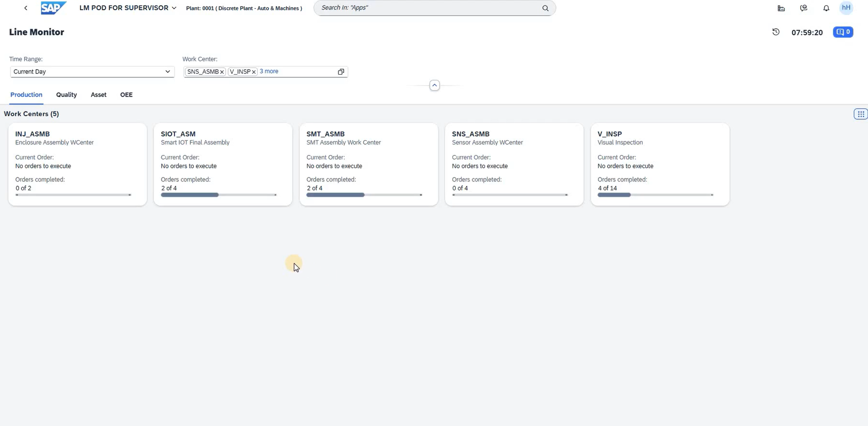868x426 pixels.
Task: Click the SAP logo
Action: 53,8
